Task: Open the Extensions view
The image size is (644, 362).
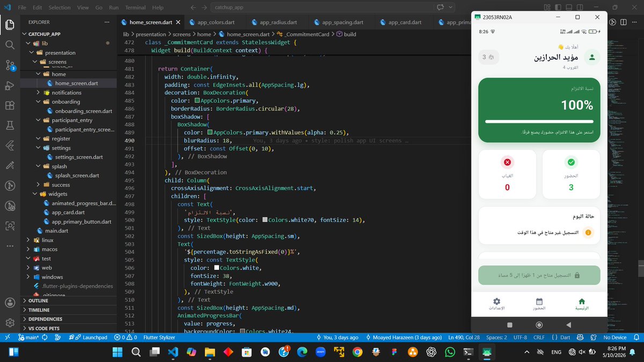Action: pos(10,106)
